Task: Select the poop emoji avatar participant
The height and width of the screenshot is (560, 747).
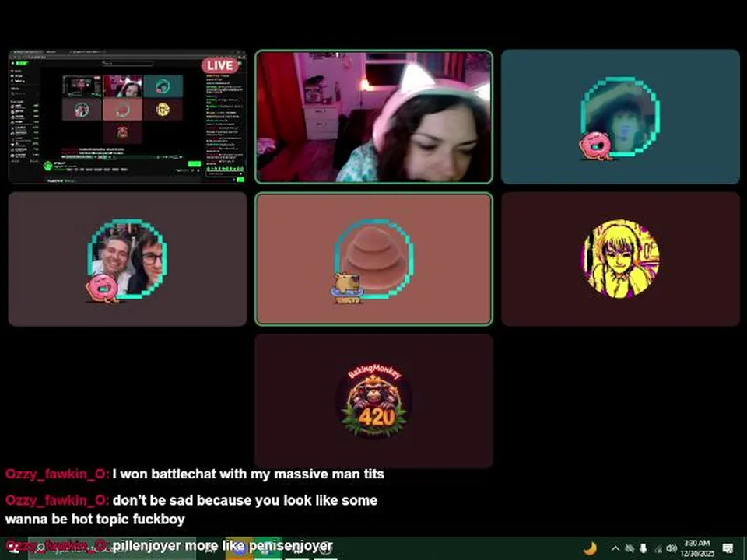Action: pyautogui.click(x=374, y=258)
